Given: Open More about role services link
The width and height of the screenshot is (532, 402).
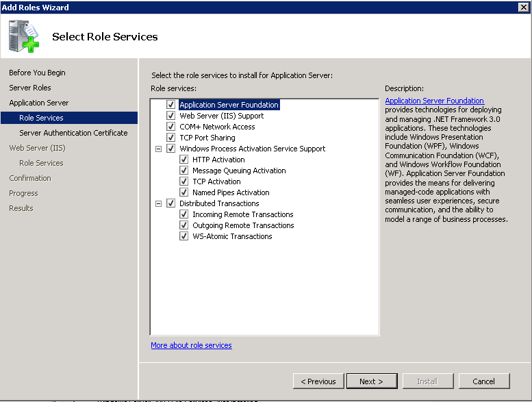Looking at the screenshot, I should pos(191,345).
